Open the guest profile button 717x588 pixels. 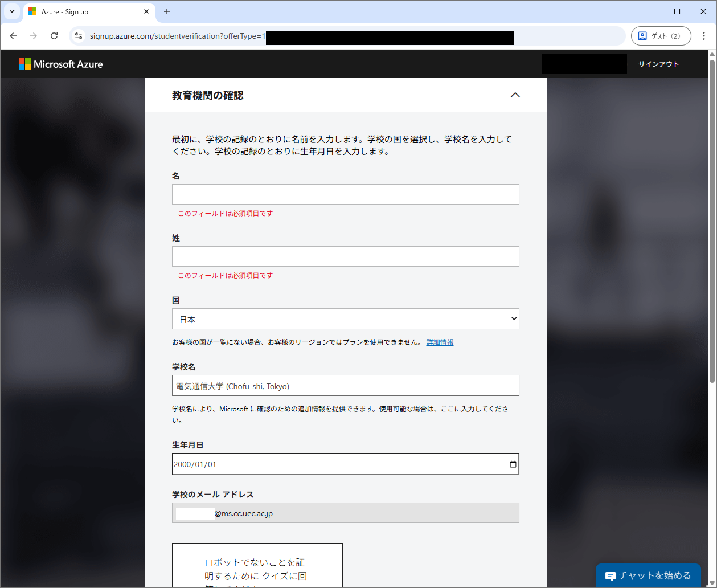tap(661, 36)
